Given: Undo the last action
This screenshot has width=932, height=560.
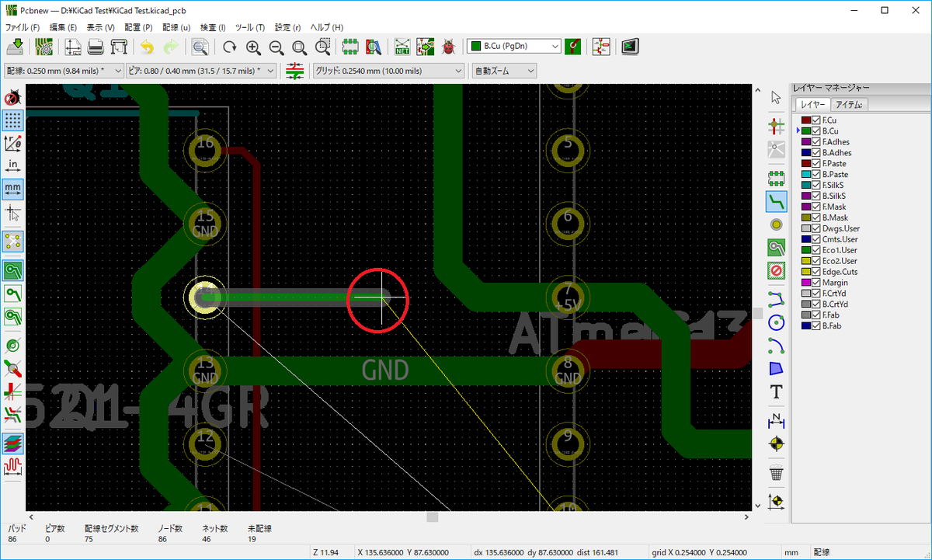Looking at the screenshot, I should click(148, 47).
